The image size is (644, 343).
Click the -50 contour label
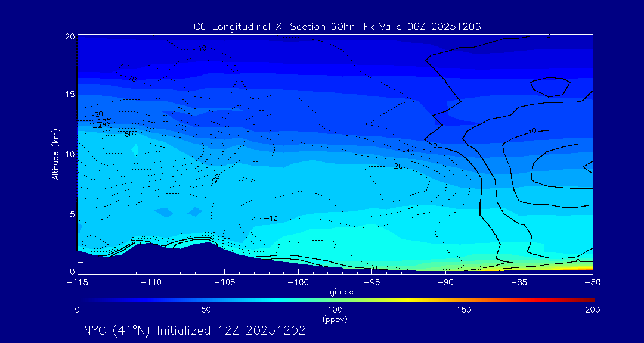126,134
